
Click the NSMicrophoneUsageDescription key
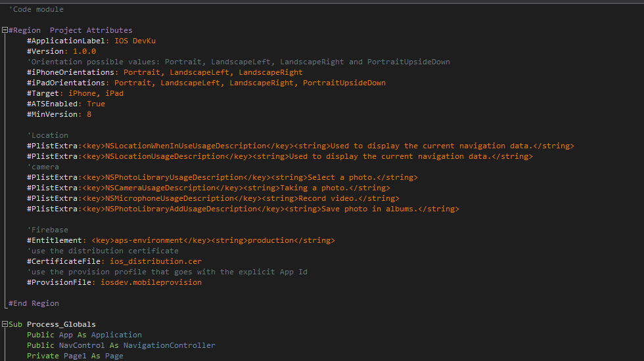tap(170, 198)
